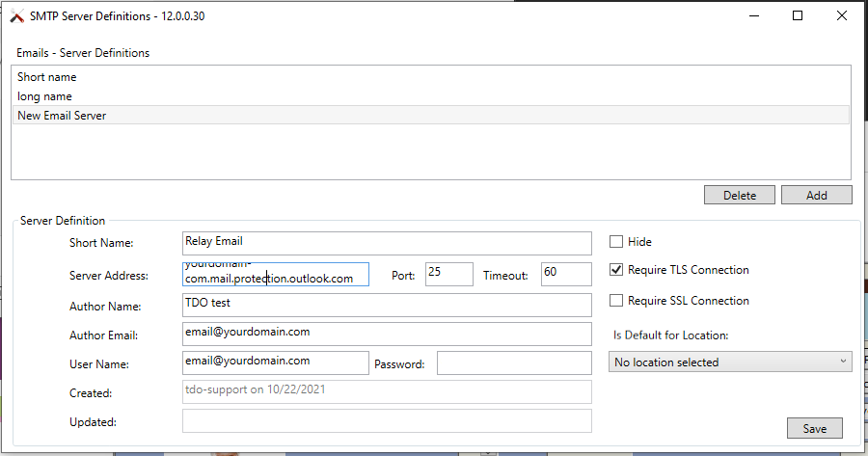Click the User Name field
This screenshot has width=868, height=456.
[x=275, y=362]
